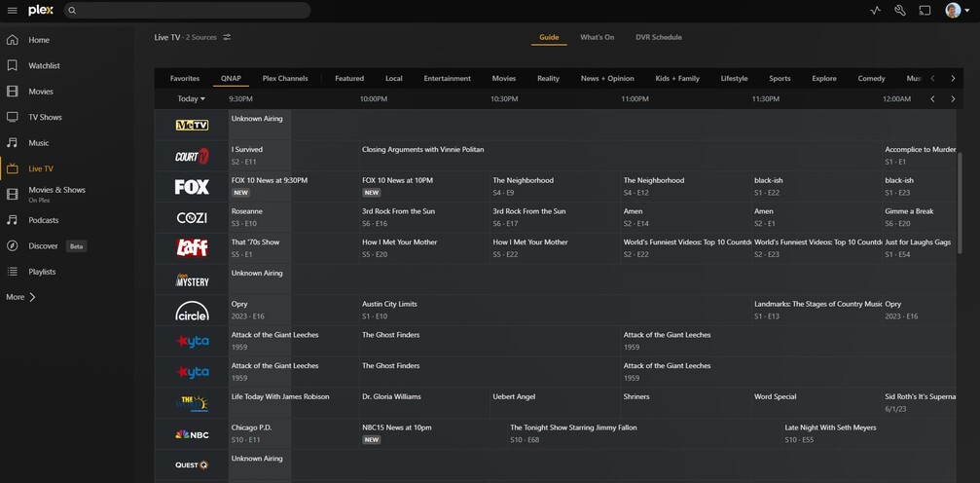Click the Home sidebar icon

pos(12,40)
